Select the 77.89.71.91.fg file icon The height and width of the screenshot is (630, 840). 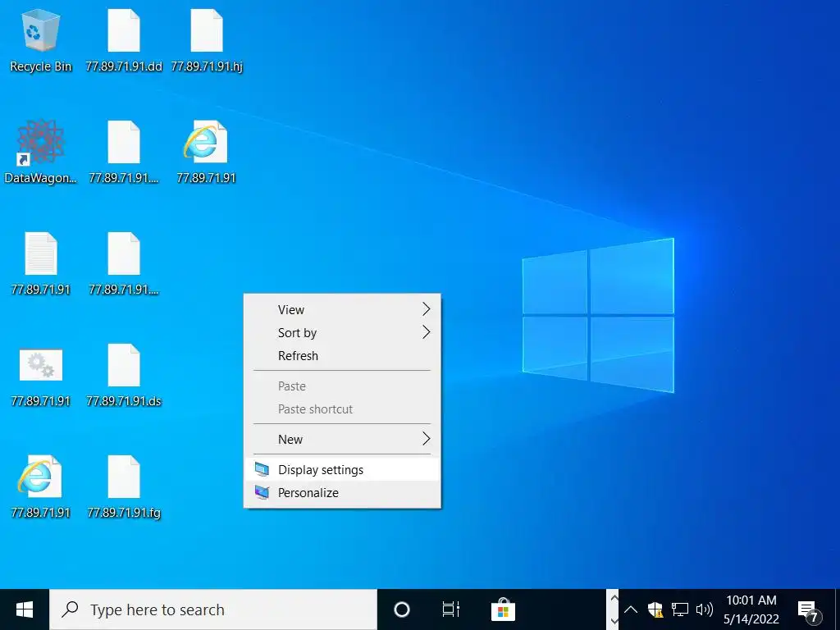[124, 486]
